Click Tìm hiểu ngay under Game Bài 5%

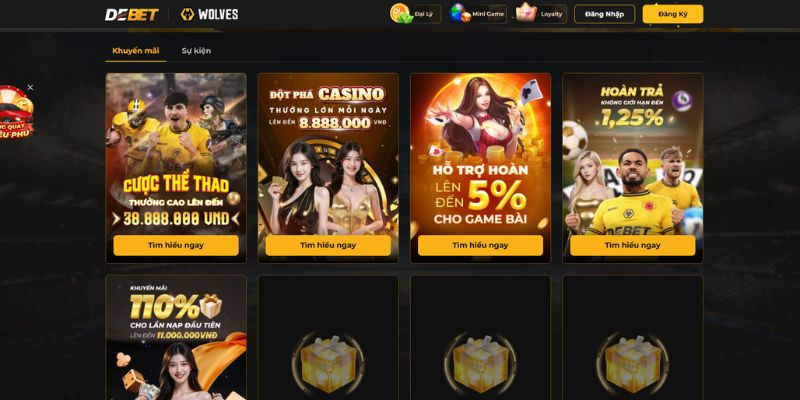pyautogui.click(x=481, y=245)
